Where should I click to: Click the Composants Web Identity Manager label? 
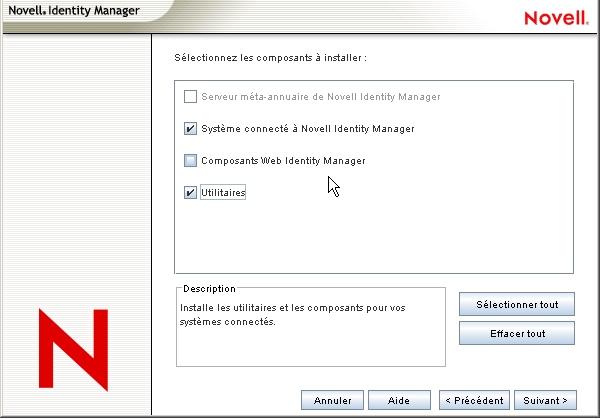283,160
